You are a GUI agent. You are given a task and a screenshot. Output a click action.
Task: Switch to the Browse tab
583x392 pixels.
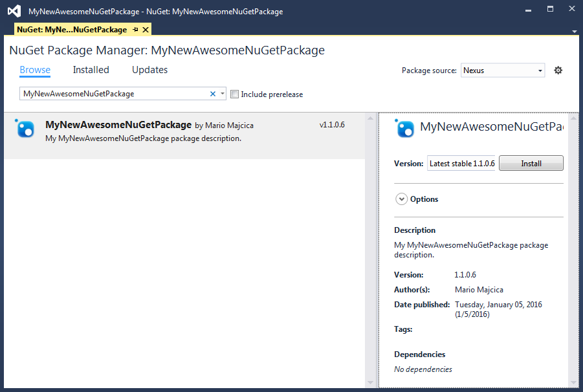pos(35,70)
